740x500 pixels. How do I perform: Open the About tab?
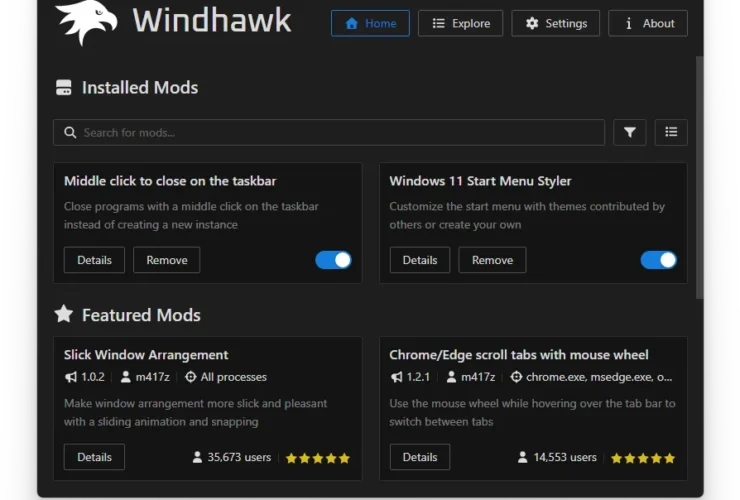coord(648,23)
